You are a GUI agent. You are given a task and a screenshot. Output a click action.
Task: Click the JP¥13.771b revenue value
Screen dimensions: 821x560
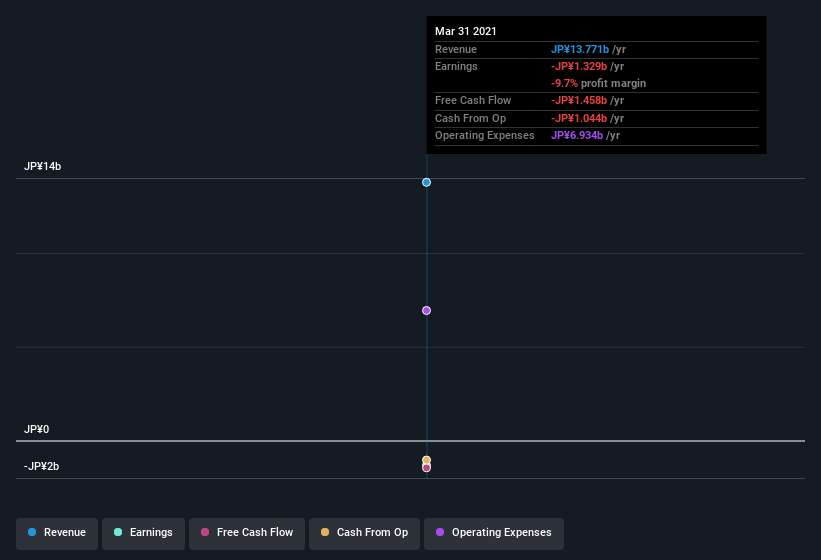(580, 49)
